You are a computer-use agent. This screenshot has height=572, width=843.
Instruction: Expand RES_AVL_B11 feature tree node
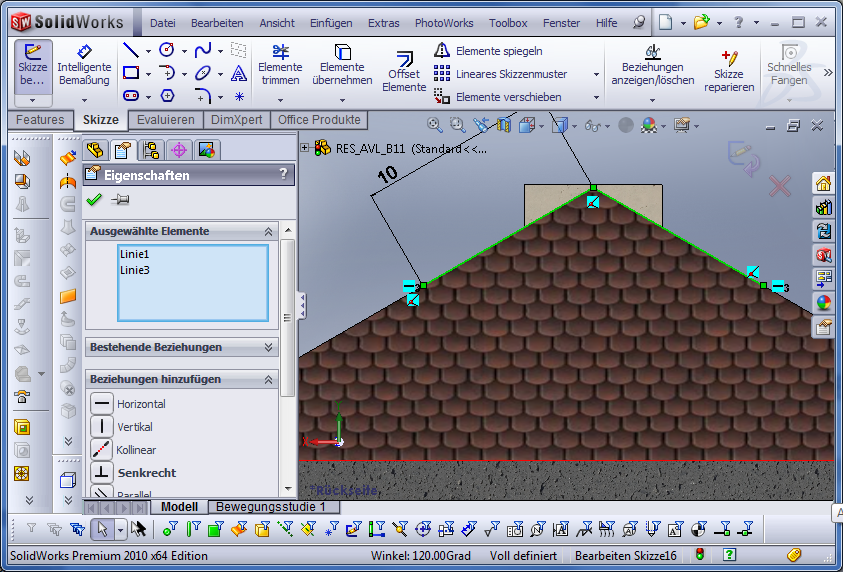pyautogui.click(x=305, y=148)
